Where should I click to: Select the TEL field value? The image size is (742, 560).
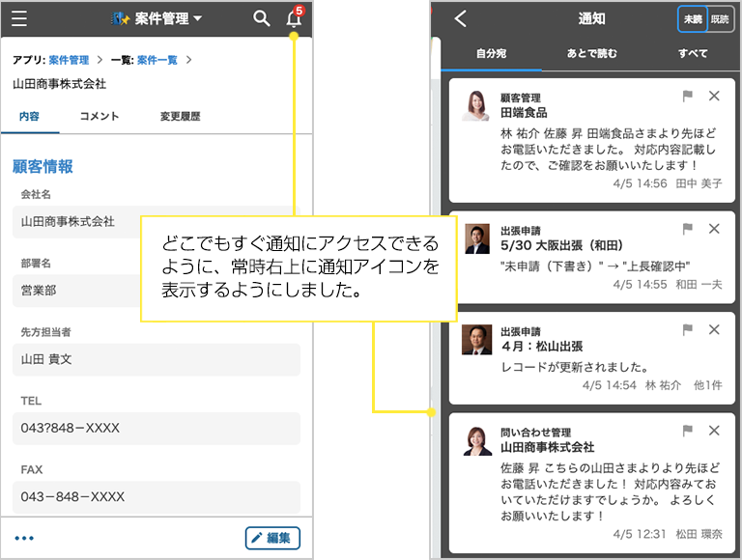tap(157, 429)
